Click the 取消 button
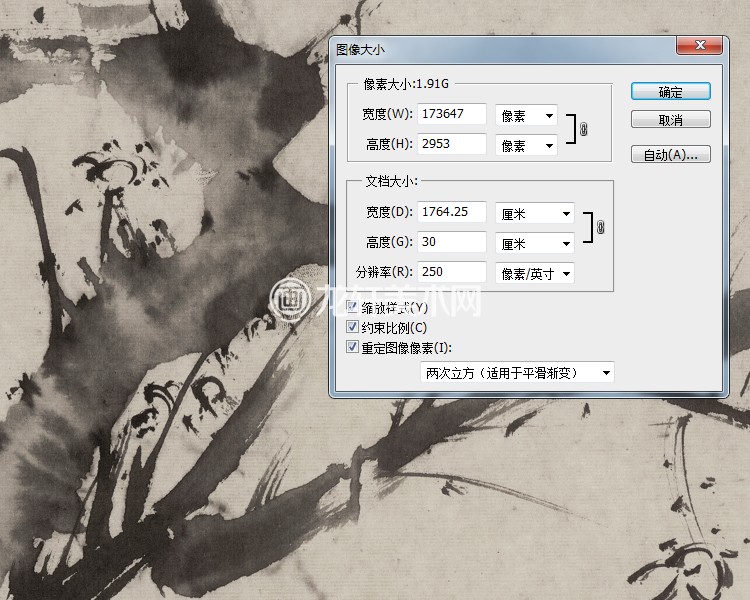This screenshot has width=750, height=600. pos(670,120)
